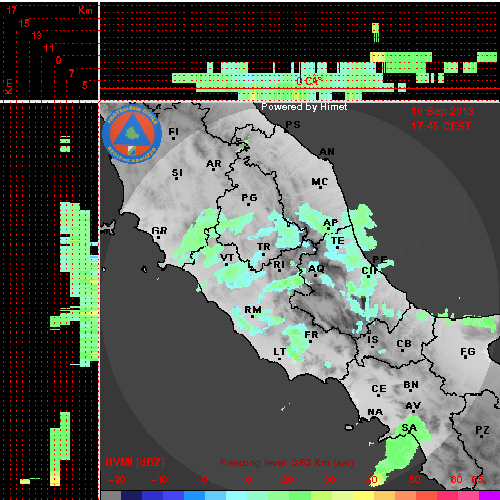500x500 pixels.
Task: Click the 13 km altitude label
Action: tap(37, 35)
